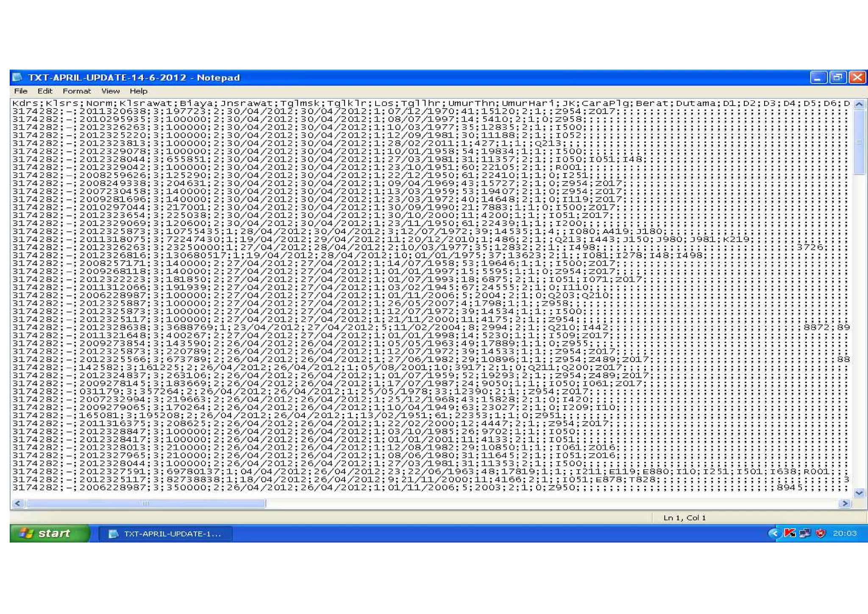
Task: Open the Edit menu
Action: tap(45, 91)
